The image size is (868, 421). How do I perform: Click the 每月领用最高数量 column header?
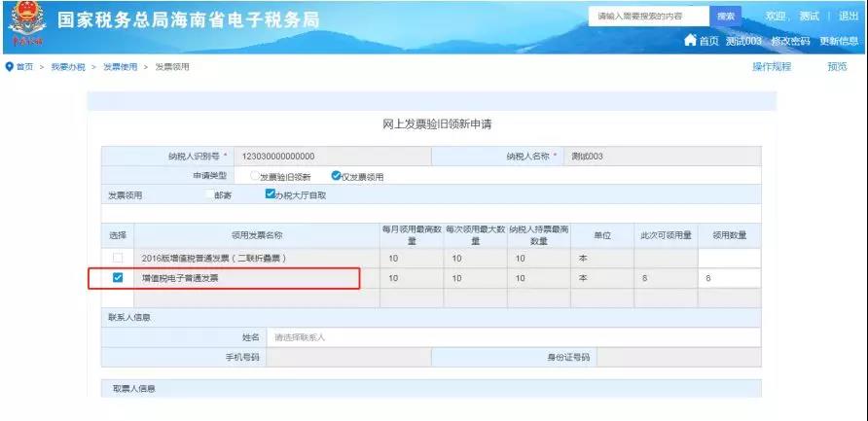coord(412,235)
